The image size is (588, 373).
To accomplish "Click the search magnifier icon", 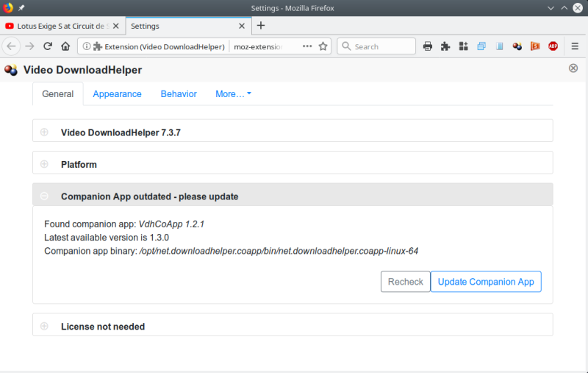I will (x=346, y=46).
